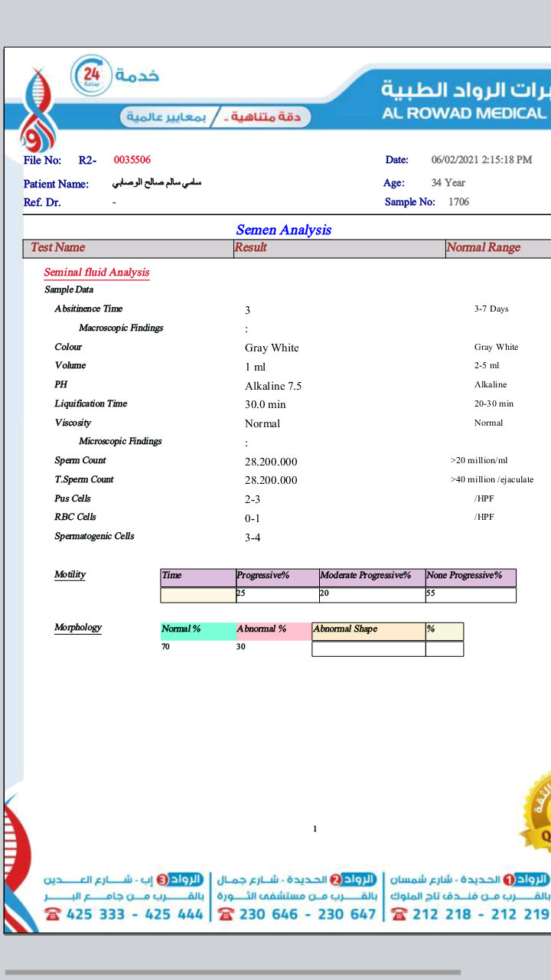Select the Volume result 1 ml
Viewport: 551px width, 980px height.
pos(256,367)
